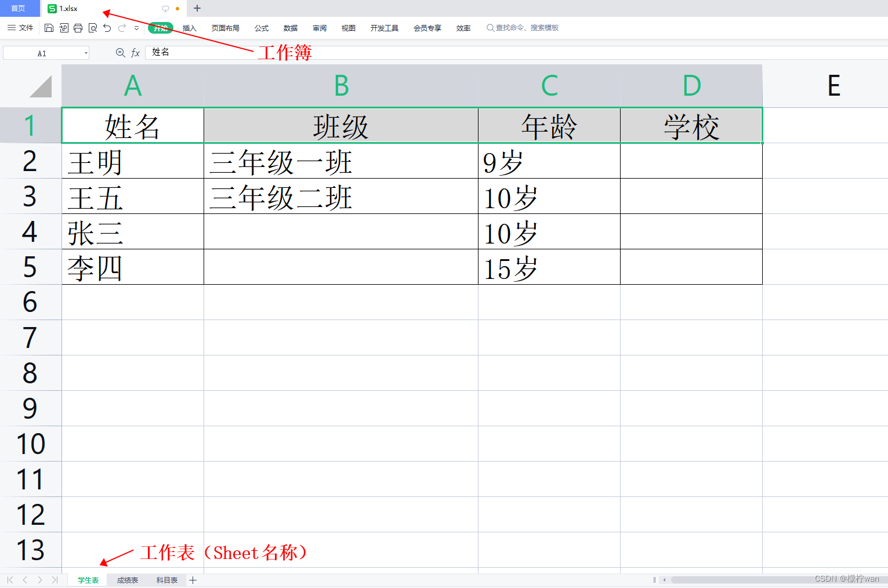This screenshot has width=888, height=588.
Task: Click cell containing 15岁
Action: coord(549,267)
